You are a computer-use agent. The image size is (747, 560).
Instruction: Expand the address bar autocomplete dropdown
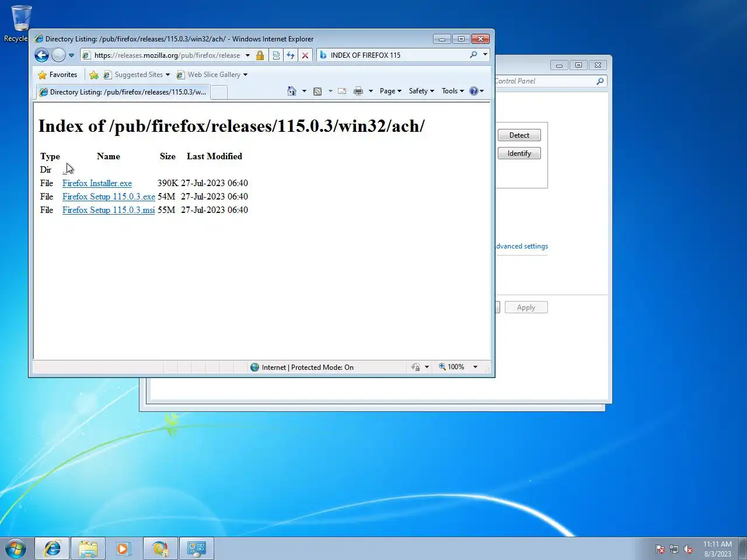tap(247, 55)
